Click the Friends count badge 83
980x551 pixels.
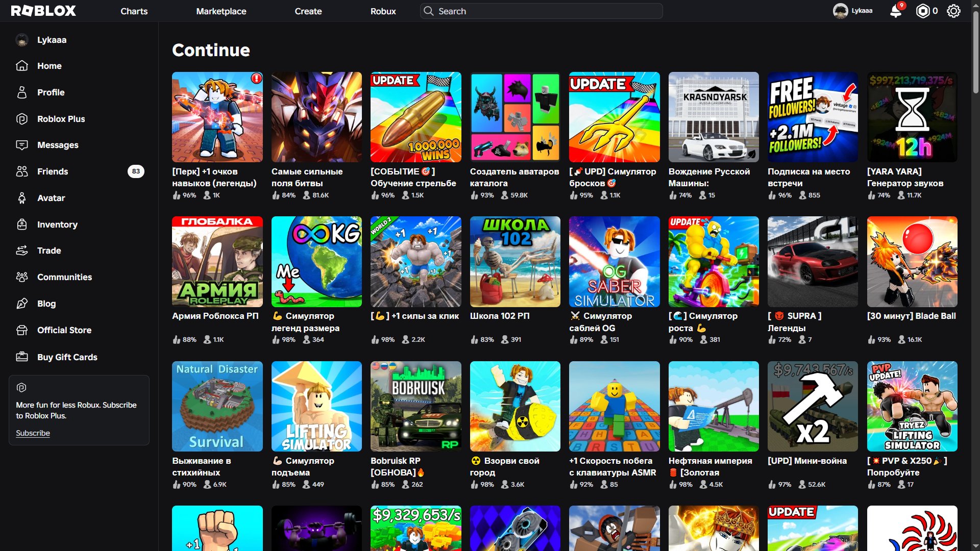point(136,171)
